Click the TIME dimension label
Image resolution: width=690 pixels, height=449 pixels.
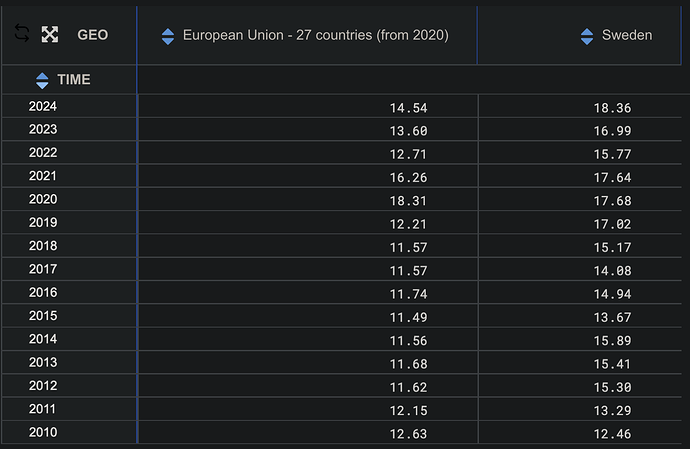(74, 80)
